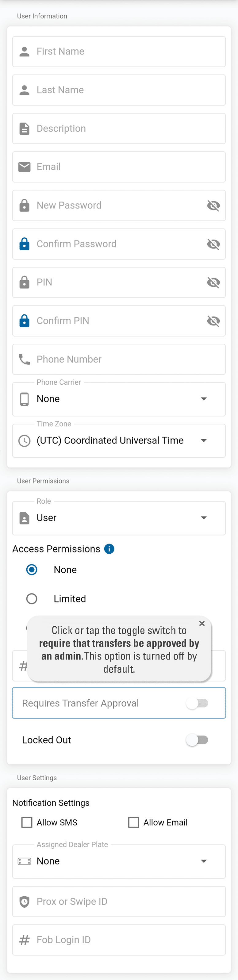Close the transfer approval tooltip

202,623
